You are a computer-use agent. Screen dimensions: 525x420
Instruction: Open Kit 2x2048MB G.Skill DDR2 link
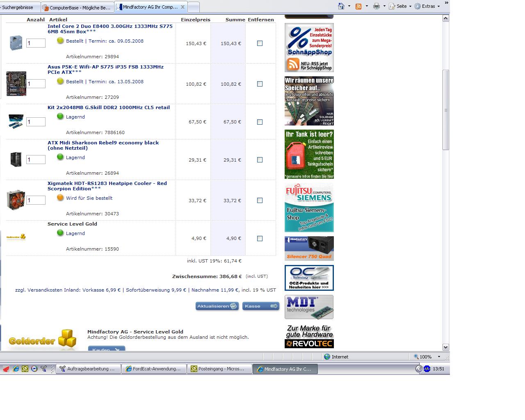[x=109, y=107]
